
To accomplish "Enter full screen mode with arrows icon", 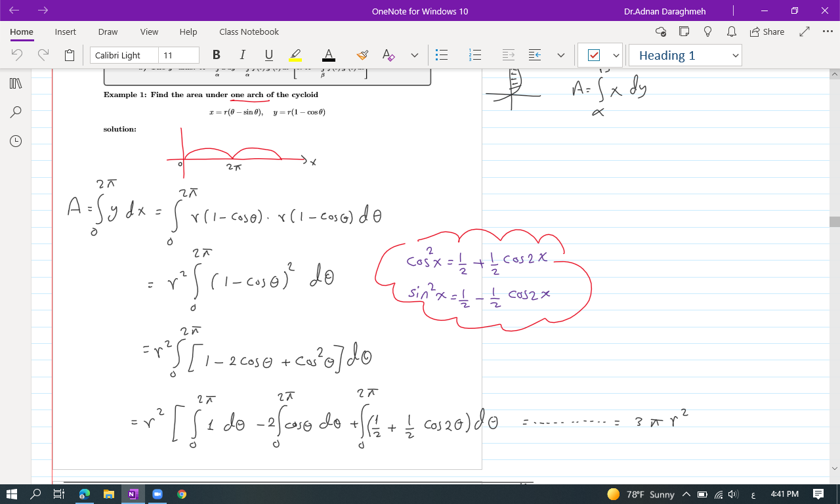I will point(805,31).
